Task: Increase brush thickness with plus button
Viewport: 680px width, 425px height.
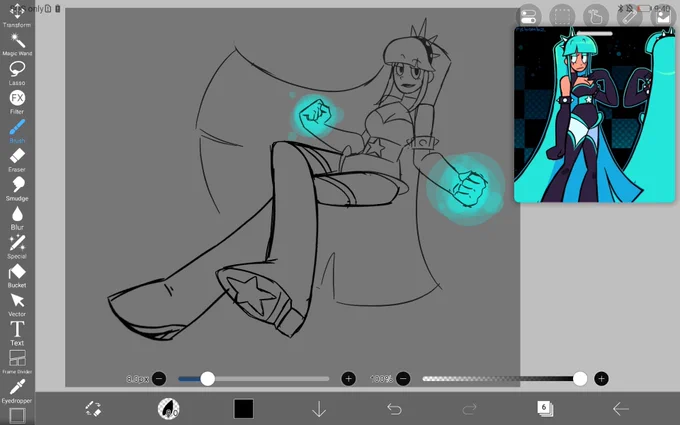Action: pos(348,379)
